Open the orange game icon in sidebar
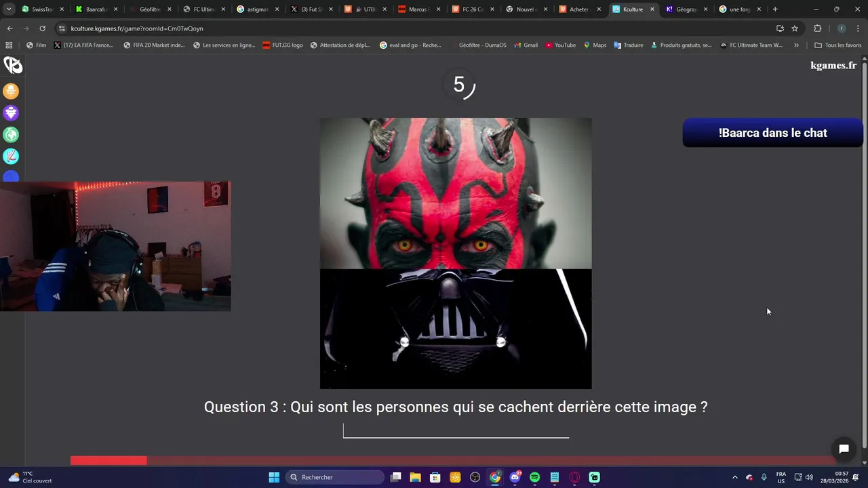Image resolution: width=868 pixels, height=488 pixels. (11, 91)
